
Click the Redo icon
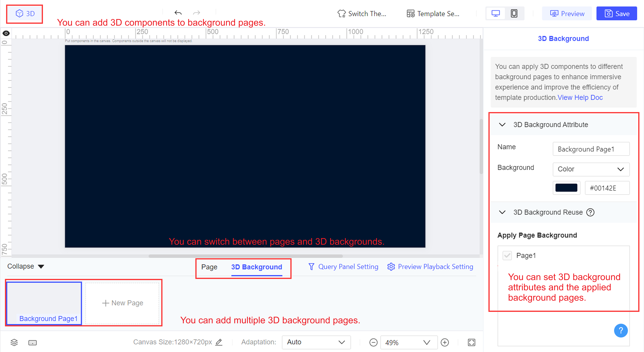(x=196, y=13)
